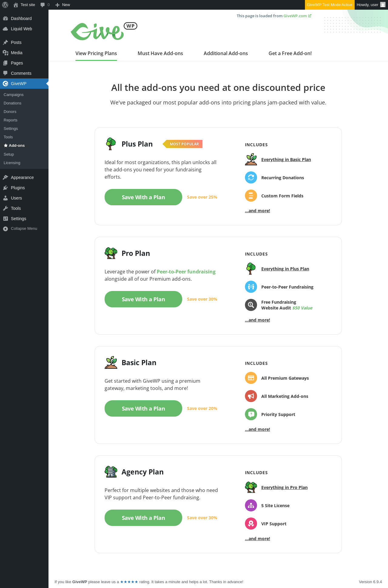Open the Howdy, user account menu
388x588 pixels.
[x=371, y=5]
